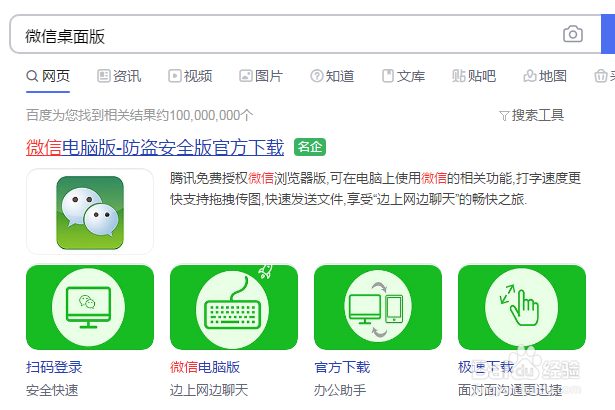Click the 扫码登录 monitor icon card
615x410 pixels.
pos(90,307)
